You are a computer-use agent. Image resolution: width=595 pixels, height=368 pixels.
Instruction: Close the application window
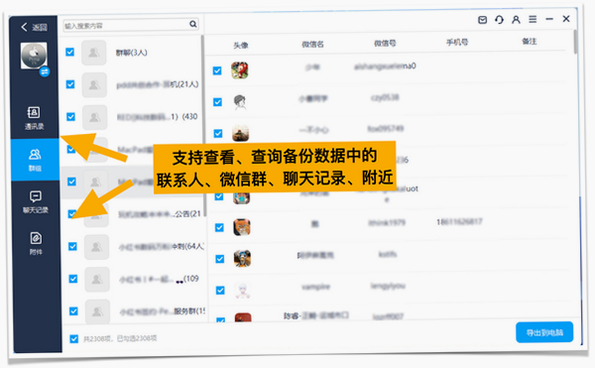566,19
